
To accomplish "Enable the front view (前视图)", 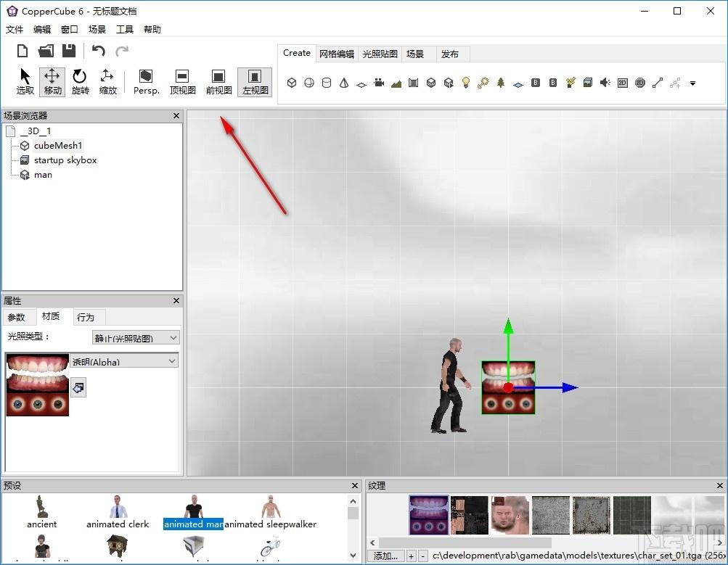I will point(218,82).
